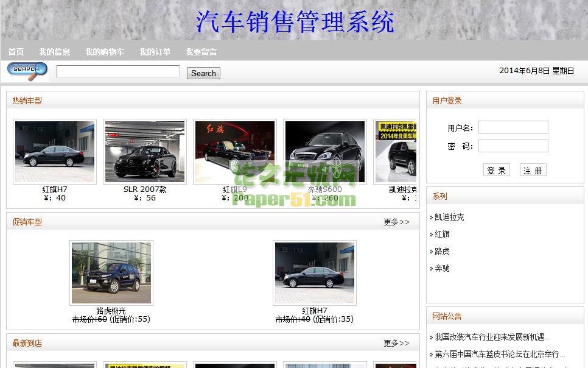Click the 红旗H7 name under 热销车型

pyautogui.click(x=55, y=189)
